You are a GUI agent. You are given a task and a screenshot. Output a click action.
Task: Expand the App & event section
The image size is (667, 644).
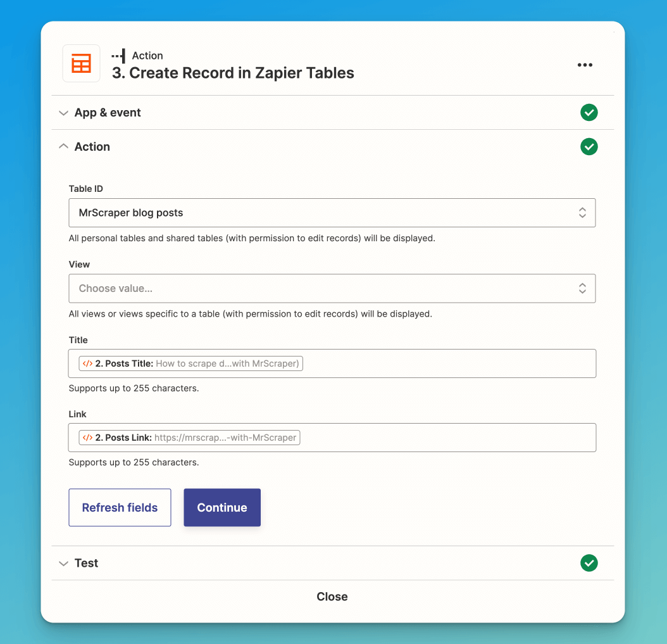[x=63, y=112]
